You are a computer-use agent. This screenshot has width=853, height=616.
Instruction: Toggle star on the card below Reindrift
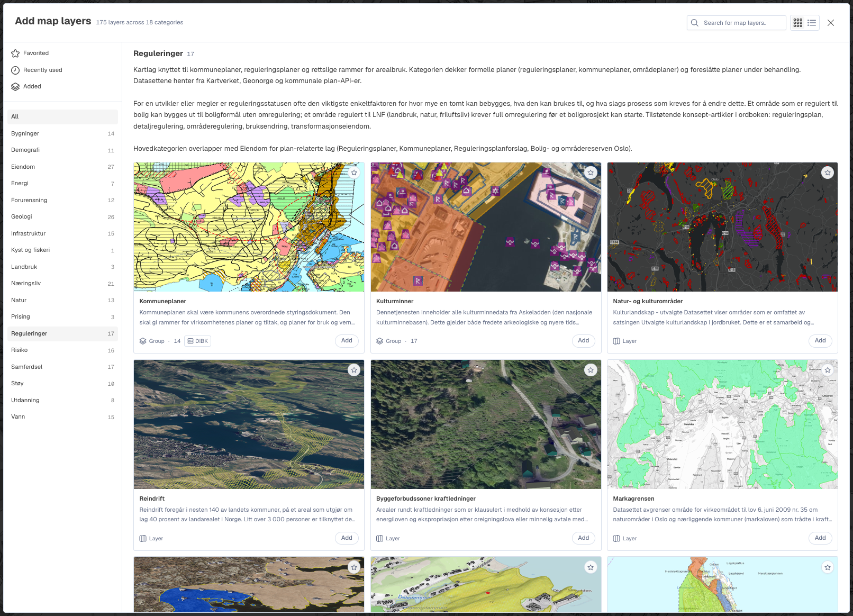(354, 567)
